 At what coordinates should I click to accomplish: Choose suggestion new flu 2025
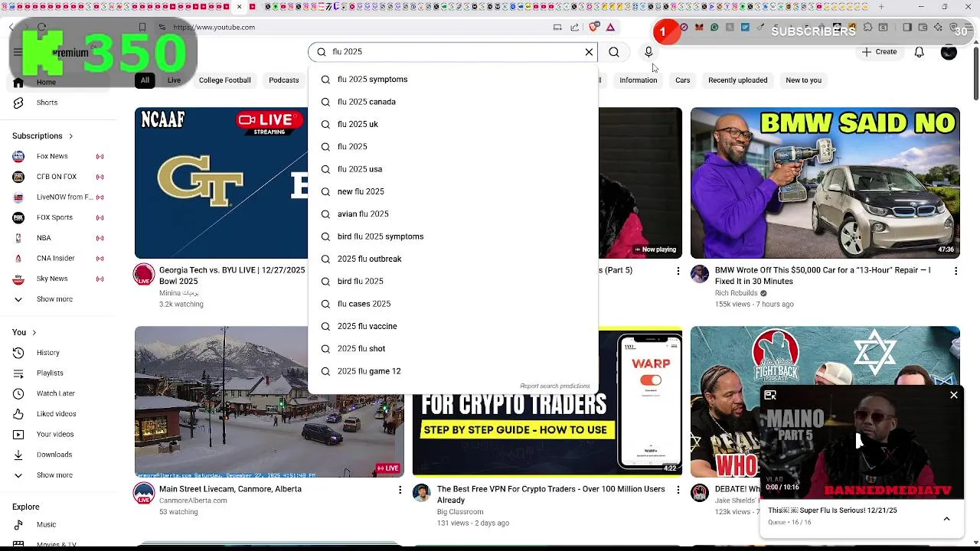(453, 191)
